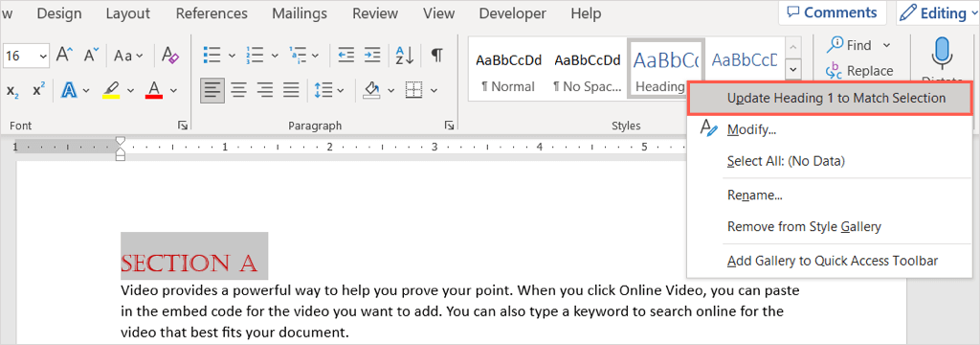The width and height of the screenshot is (980, 345).
Task: Expand the Text Effects dropdown arrow
Action: point(85,91)
